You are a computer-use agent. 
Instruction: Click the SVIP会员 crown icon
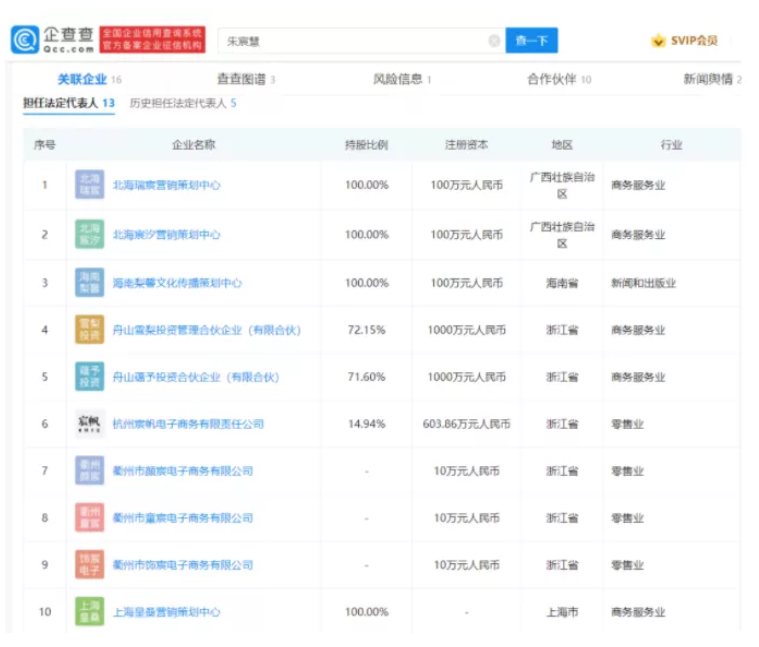point(657,41)
